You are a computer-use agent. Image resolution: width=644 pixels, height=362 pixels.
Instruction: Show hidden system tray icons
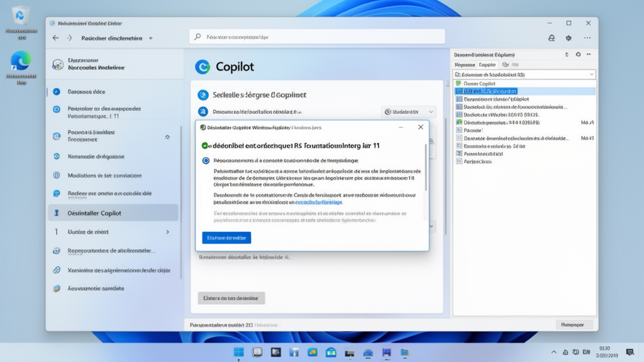(x=553, y=352)
